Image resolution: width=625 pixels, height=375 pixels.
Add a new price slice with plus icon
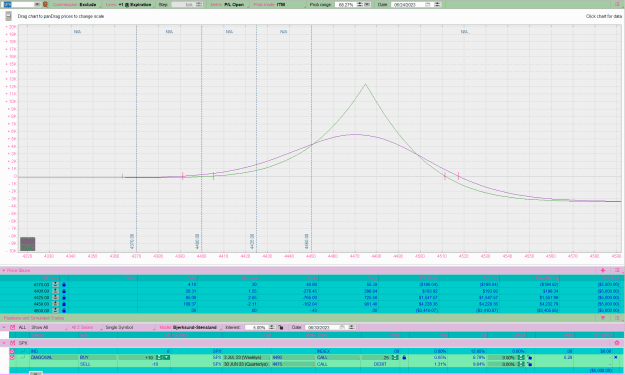pos(603,270)
